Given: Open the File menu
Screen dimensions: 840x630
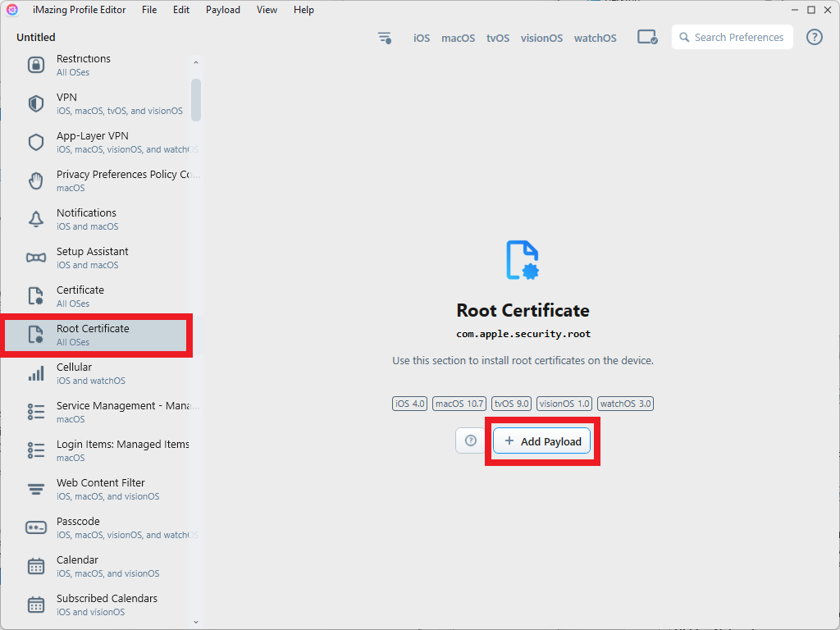Looking at the screenshot, I should tap(149, 10).
